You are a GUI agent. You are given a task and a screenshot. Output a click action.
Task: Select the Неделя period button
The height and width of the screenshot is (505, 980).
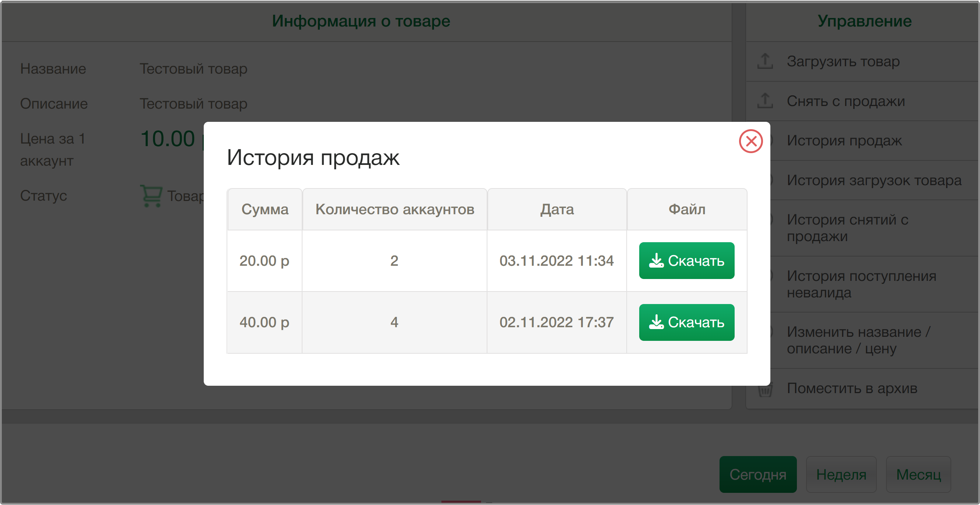click(841, 474)
